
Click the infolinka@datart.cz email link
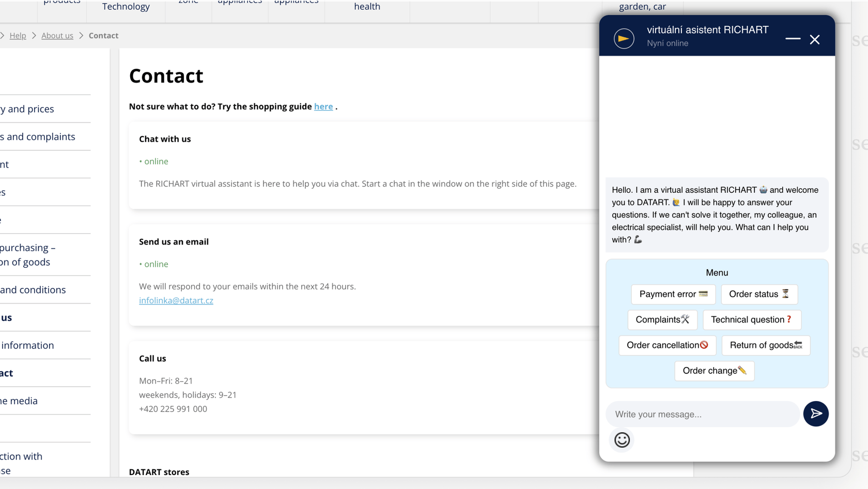coord(176,300)
